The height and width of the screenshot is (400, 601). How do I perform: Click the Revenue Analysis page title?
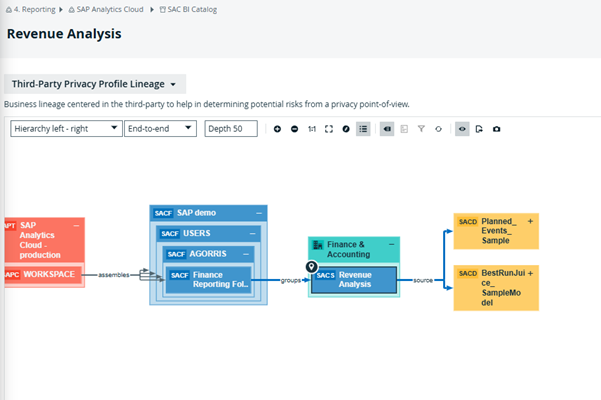click(64, 34)
